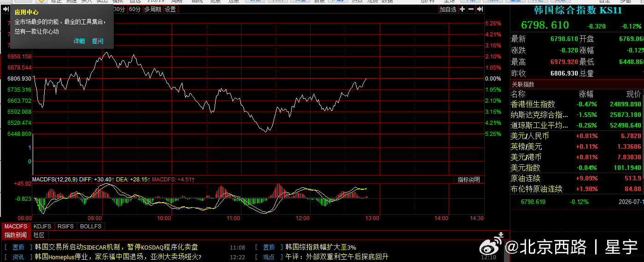Open 指标说明 indicator explanation
This screenshot has width=644, height=262.
point(468,180)
